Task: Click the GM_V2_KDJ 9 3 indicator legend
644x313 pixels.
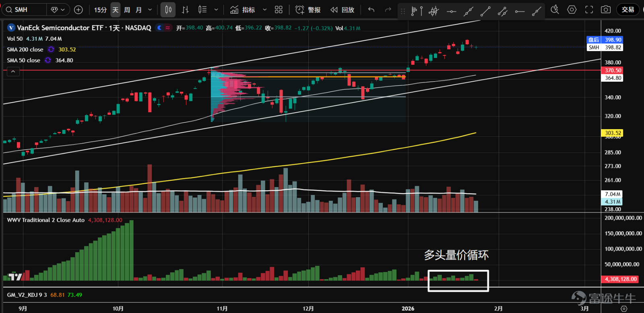Action: [27, 295]
